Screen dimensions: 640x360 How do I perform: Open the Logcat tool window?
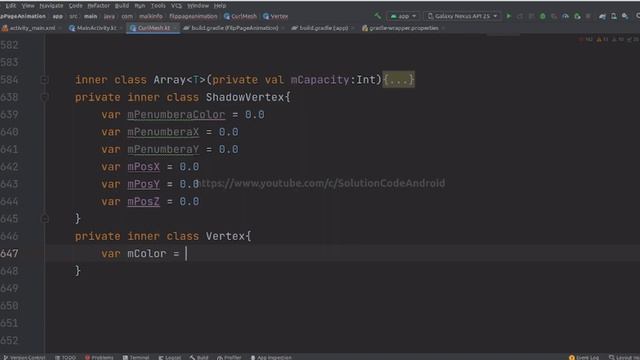pyautogui.click(x=169, y=357)
